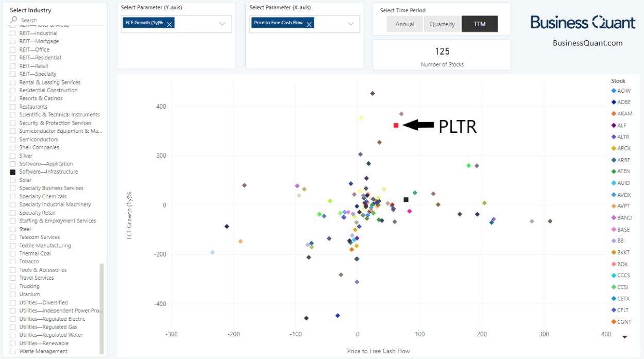Select the AKAM diamond in the stock legend

pyautogui.click(x=614, y=114)
